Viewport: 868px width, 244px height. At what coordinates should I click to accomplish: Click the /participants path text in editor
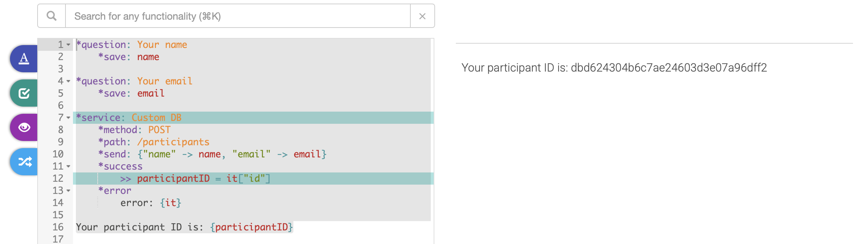(173, 142)
